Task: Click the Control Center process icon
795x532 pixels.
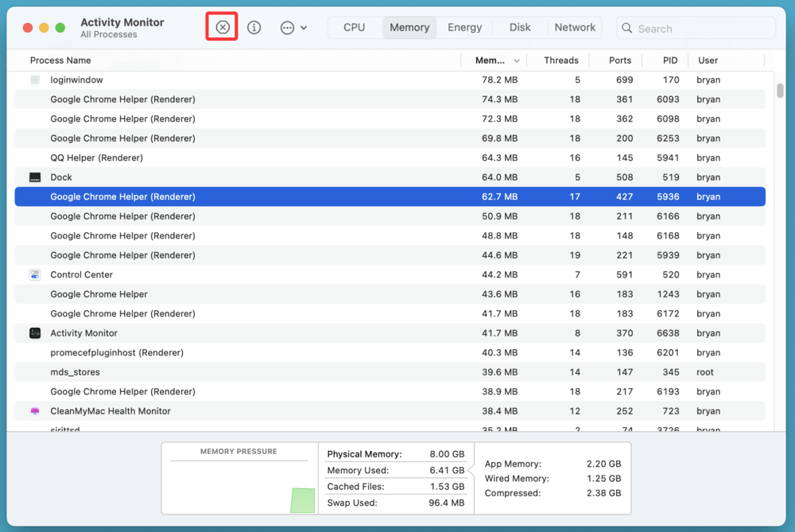Action: tap(33, 274)
